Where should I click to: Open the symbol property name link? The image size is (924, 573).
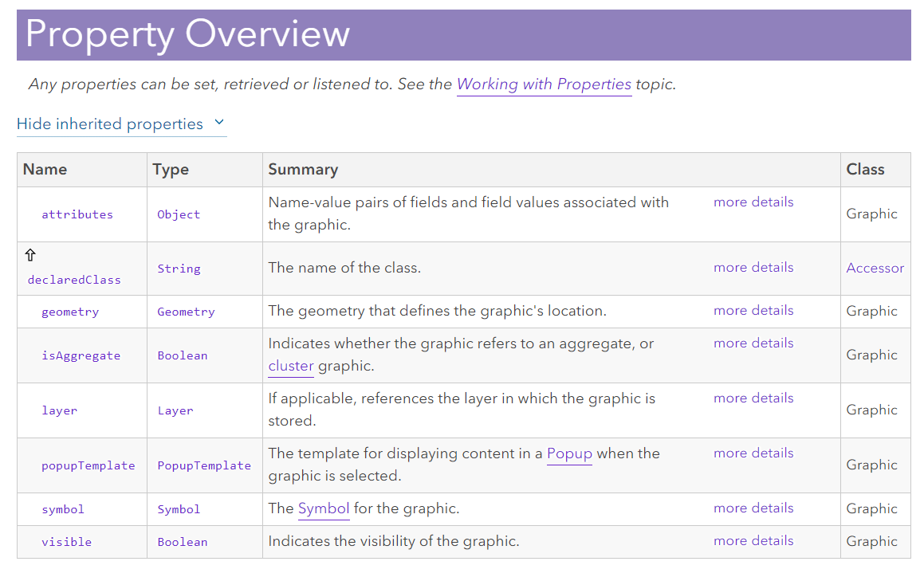(x=62, y=508)
